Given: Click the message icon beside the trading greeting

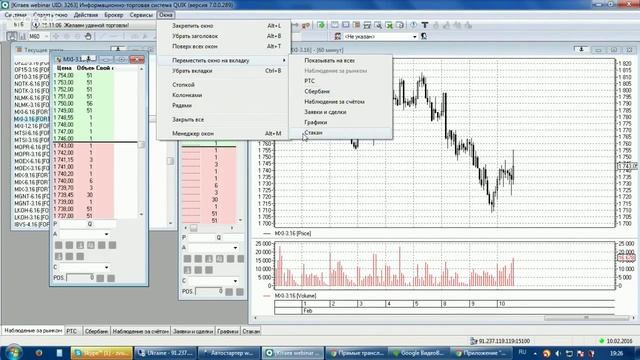Looking at the screenshot, I should tap(36, 25).
